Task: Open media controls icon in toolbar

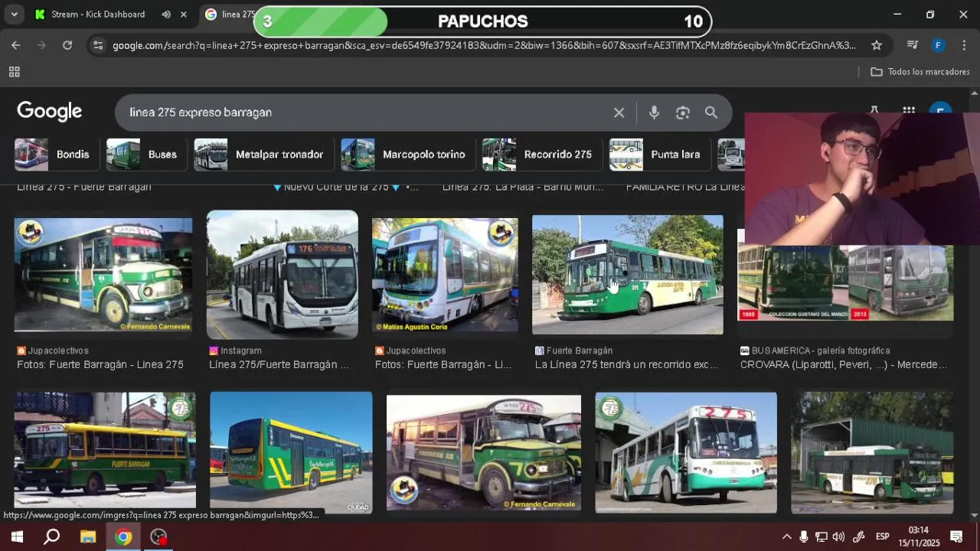Action: 912,45
